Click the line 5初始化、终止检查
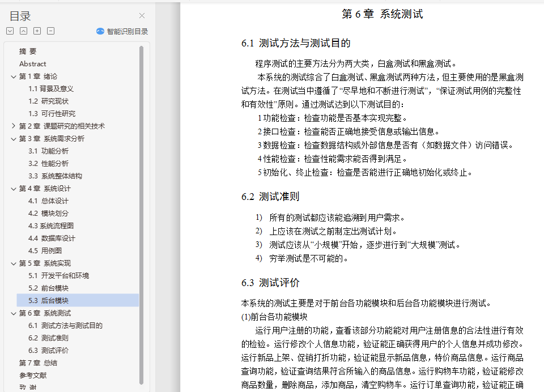 tap(364, 172)
